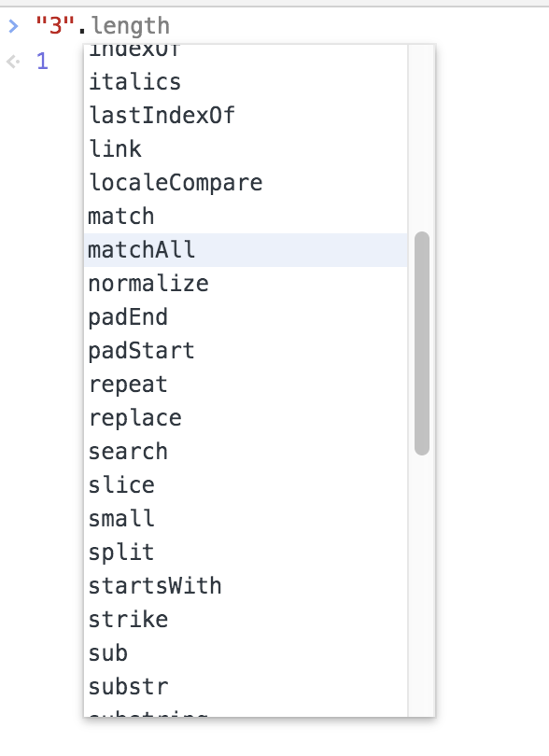Pick slice autocomplete entry

pyautogui.click(x=246, y=485)
